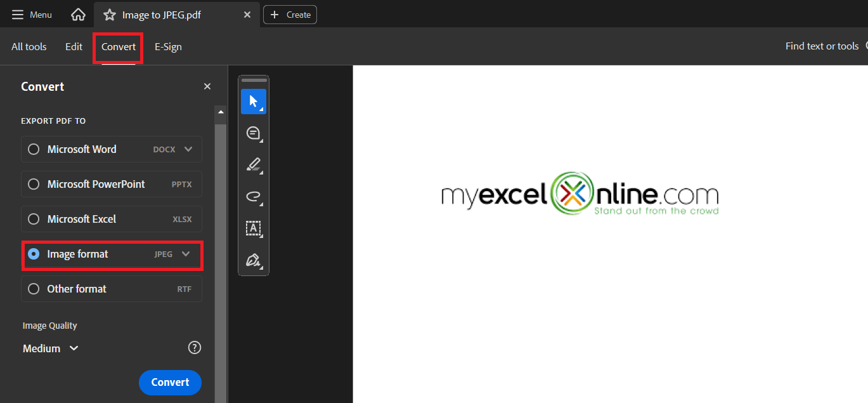Select the Add text box tool
Screen dimensions: 868x403
pos(254,228)
